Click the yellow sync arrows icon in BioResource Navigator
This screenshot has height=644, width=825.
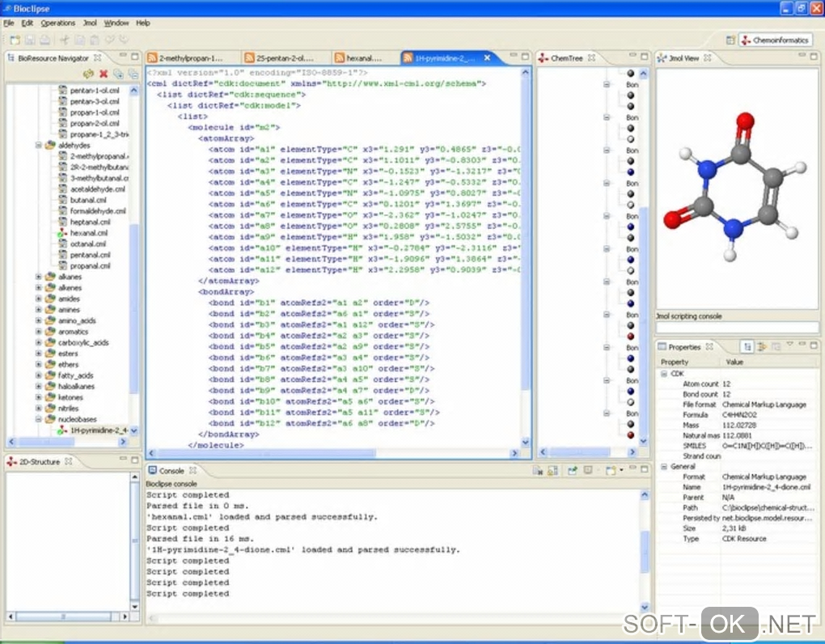tap(89, 74)
